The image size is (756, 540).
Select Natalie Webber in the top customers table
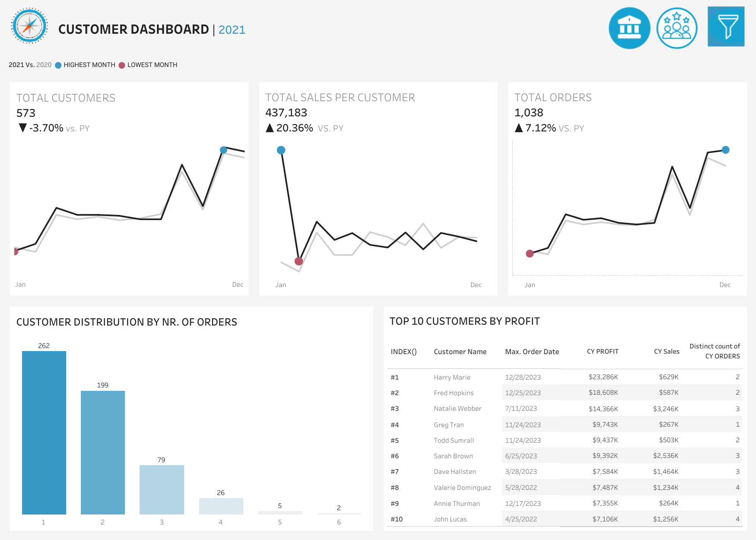457,409
